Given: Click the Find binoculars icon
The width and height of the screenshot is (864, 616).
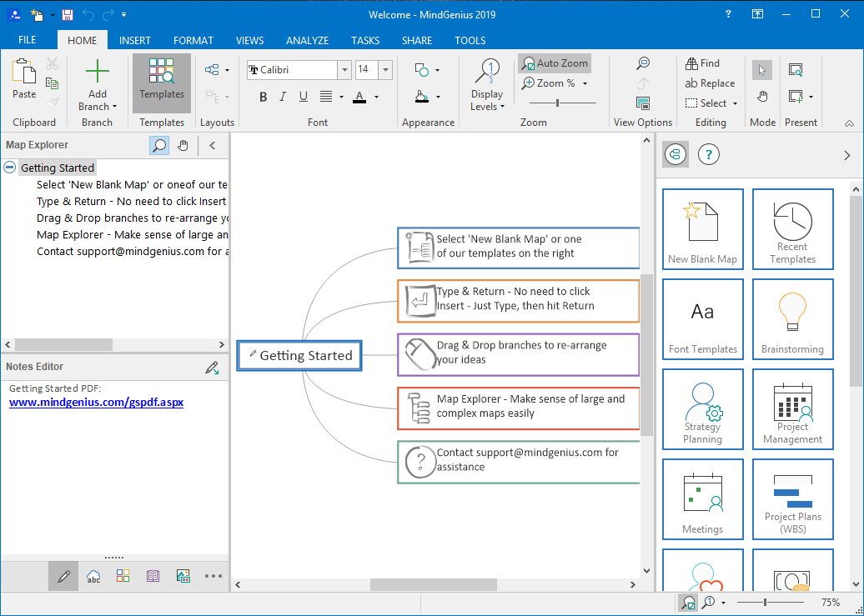Looking at the screenshot, I should [691, 63].
